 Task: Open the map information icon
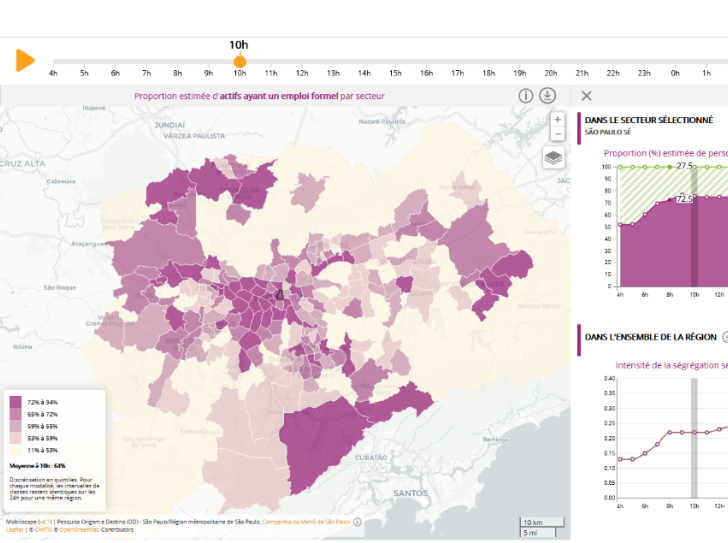pos(525,96)
